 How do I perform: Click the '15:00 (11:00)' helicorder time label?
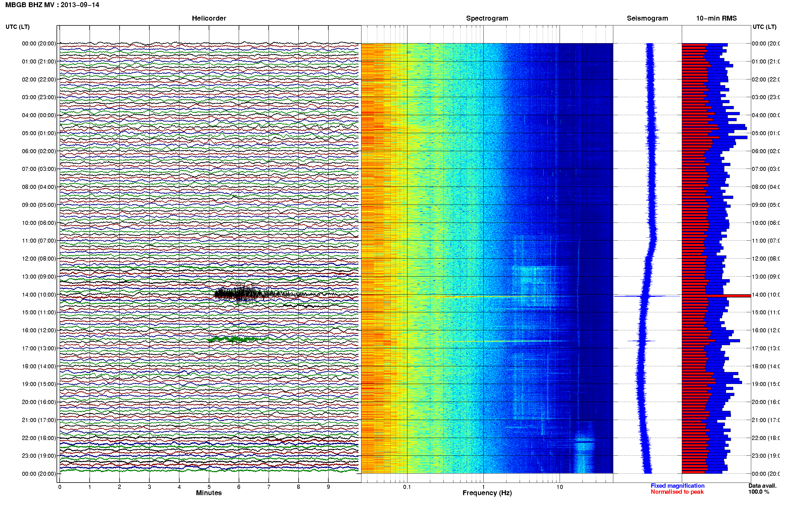(39, 312)
